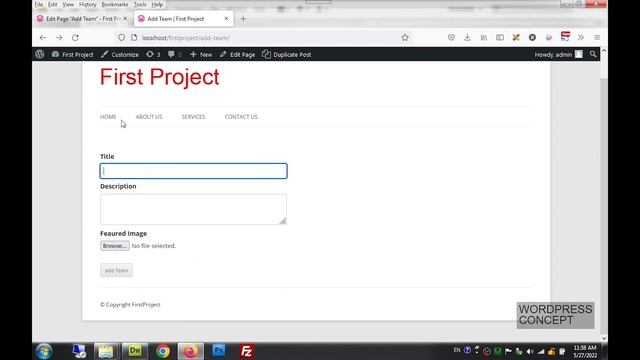Go to the ABOUT US page

149,117
